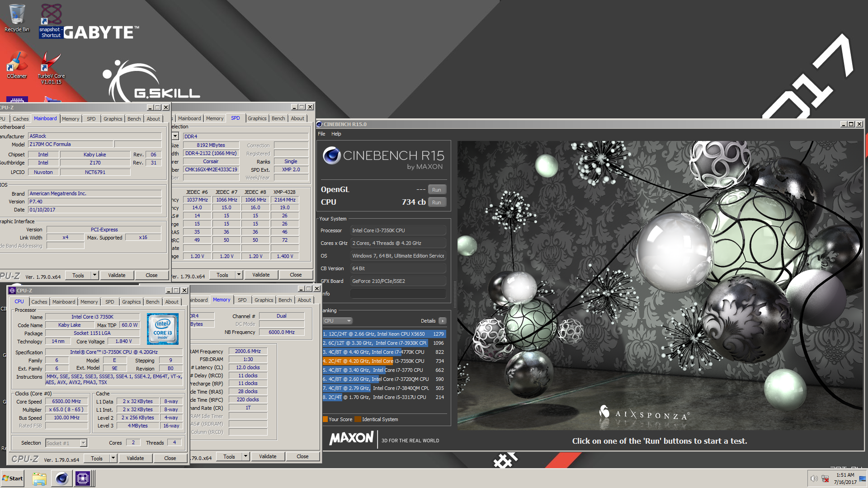Click the Show desktop button
This screenshot has height=488, width=868.
863,479
